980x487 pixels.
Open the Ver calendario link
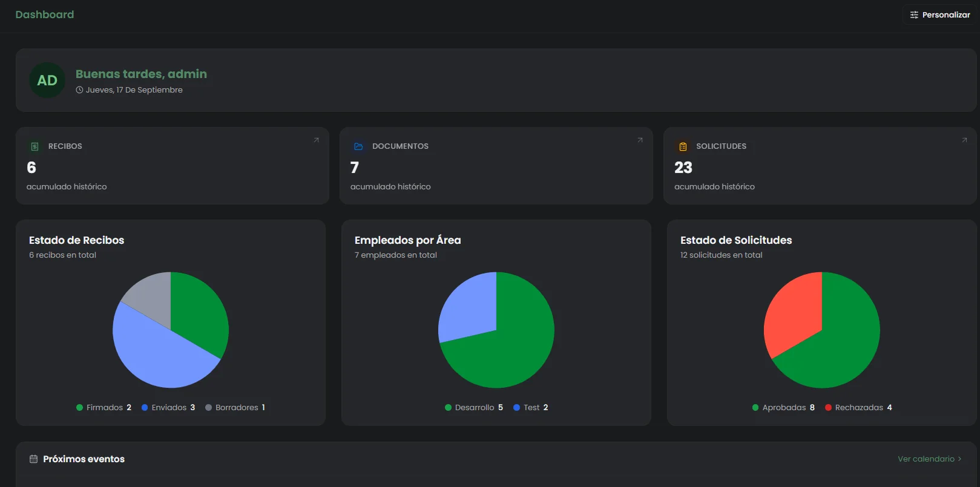930,459
